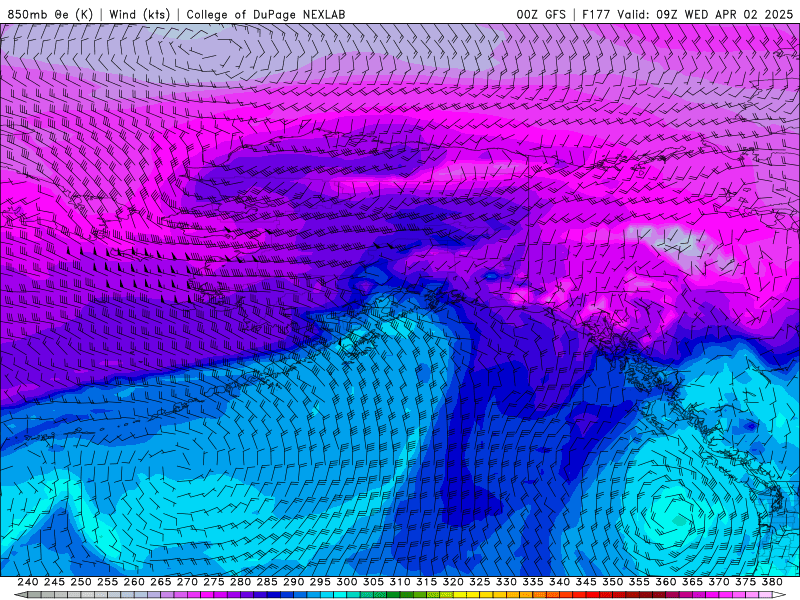Click the "850mb θe (K)" title text

coord(50,14)
